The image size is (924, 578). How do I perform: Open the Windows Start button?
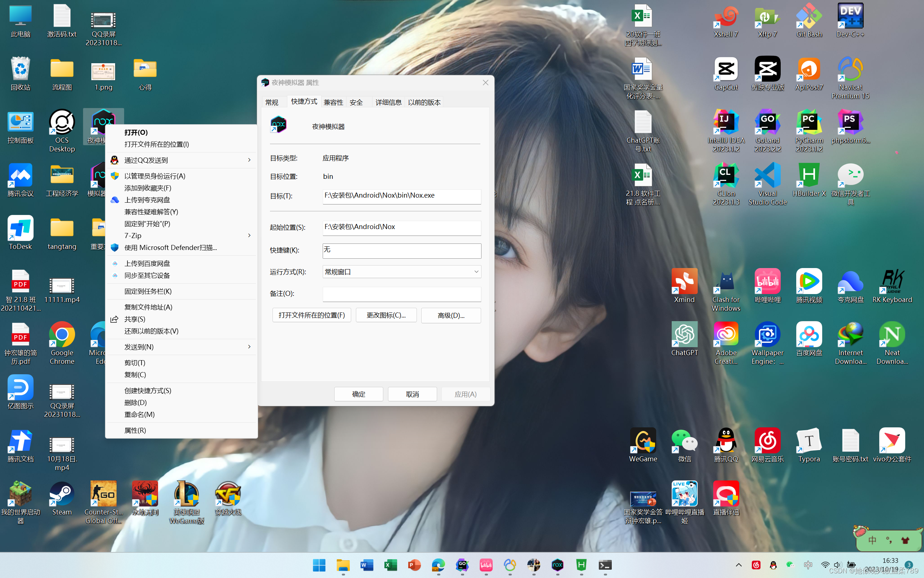pyautogui.click(x=319, y=565)
